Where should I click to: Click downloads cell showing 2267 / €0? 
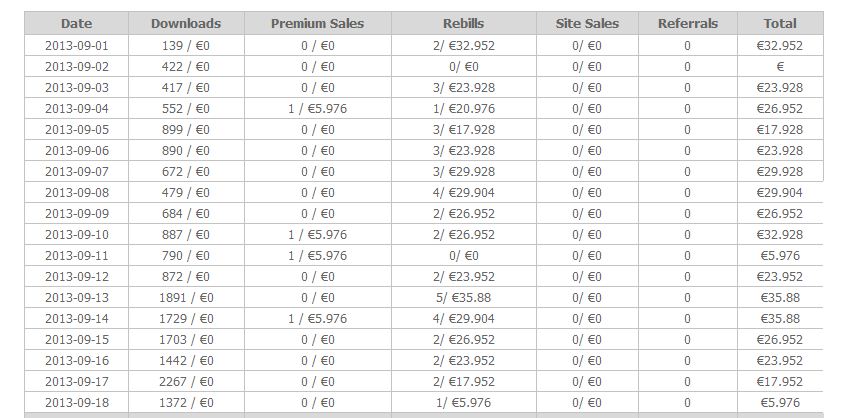[186, 382]
